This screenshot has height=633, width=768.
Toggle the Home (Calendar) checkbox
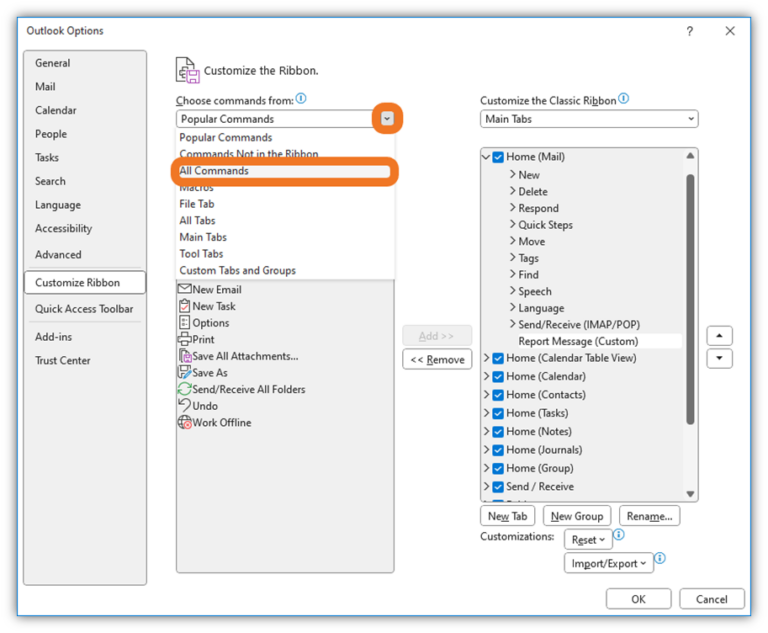498,376
